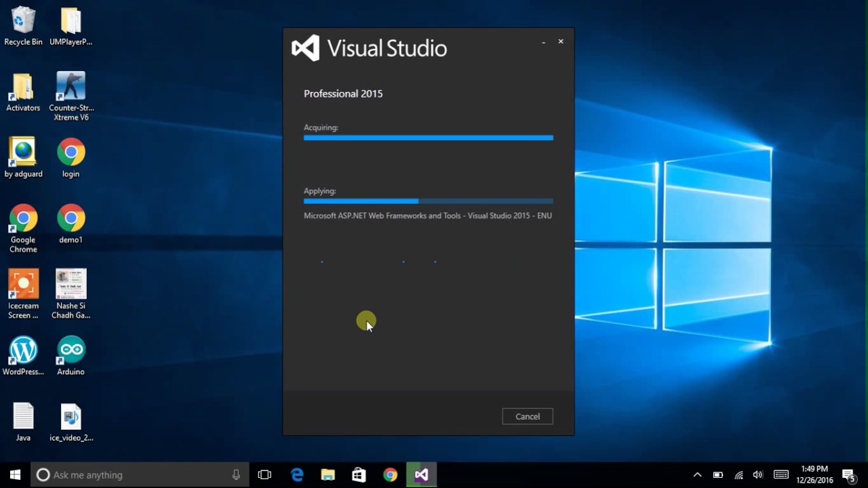Open the clock showing 1:49 PM

click(814, 474)
